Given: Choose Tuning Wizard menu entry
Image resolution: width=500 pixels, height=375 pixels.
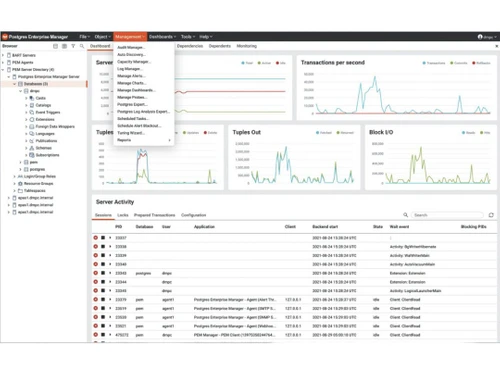Looking at the screenshot, I should [x=131, y=133].
